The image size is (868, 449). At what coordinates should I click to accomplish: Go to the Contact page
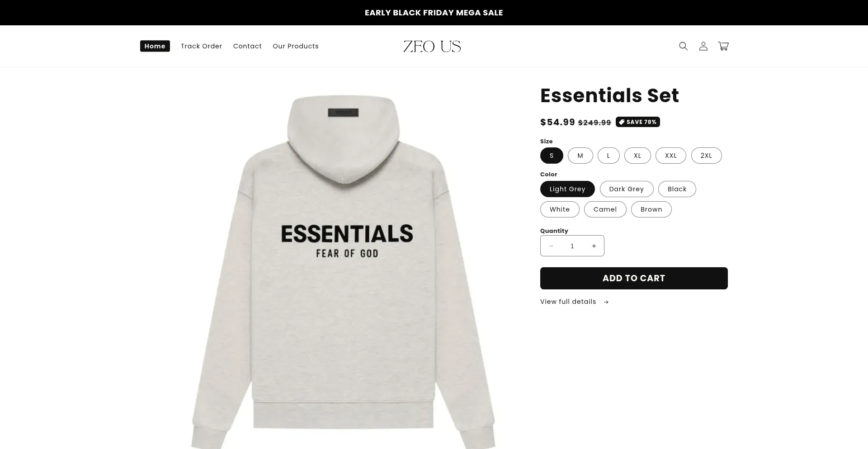coord(247,46)
